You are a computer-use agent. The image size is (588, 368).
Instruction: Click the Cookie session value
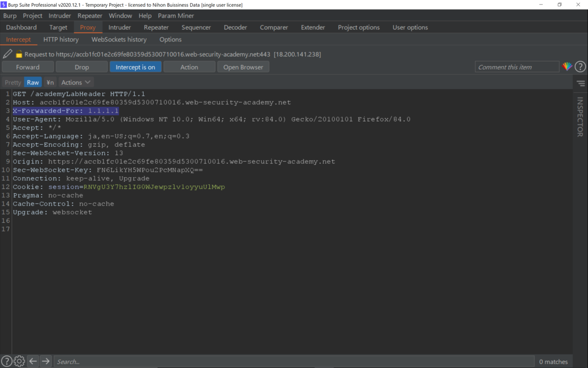154,187
